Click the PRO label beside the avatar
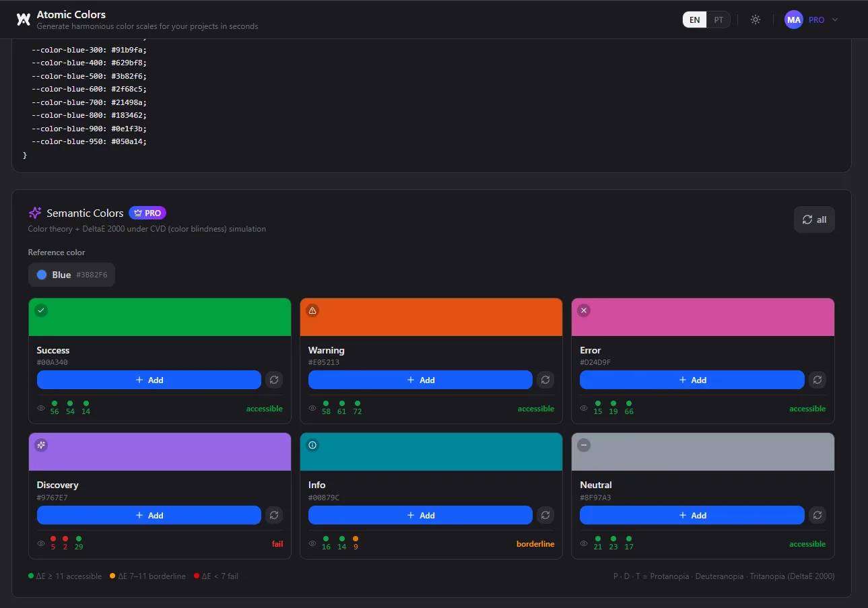Screen dimensions: 868x608 click(x=817, y=20)
